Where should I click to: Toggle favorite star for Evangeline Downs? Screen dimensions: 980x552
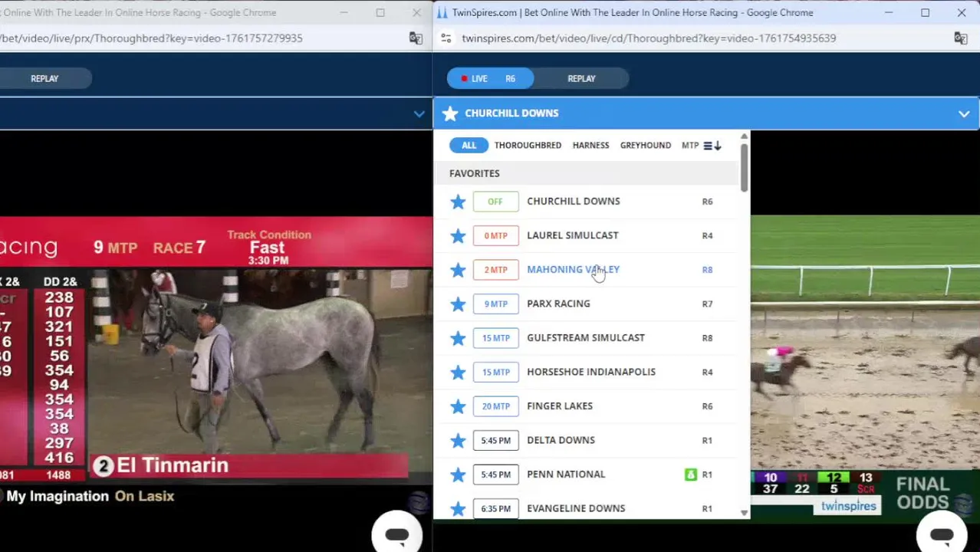458,509
